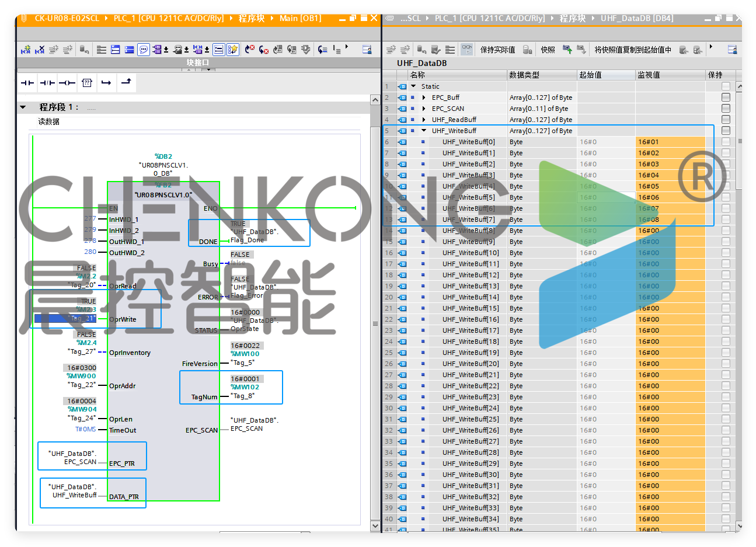Toggle the network comments icon in Main toolbar
This screenshot has width=756, height=547.
tap(218, 50)
